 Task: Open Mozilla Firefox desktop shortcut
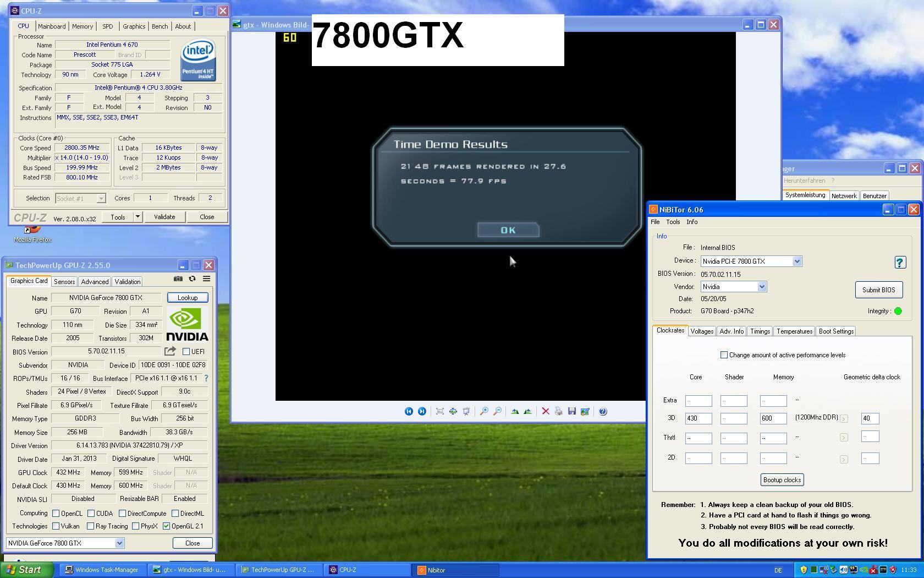(32, 234)
